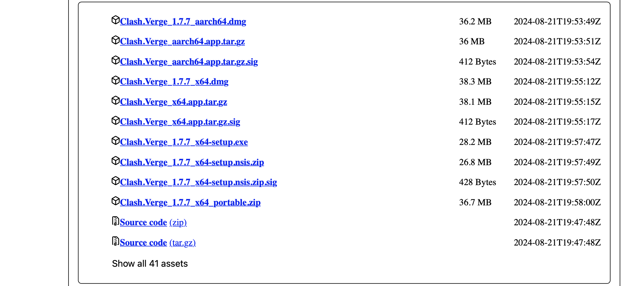Download Source code (tar.gz)
This screenshot has width=644, height=286.
(158, 243)
